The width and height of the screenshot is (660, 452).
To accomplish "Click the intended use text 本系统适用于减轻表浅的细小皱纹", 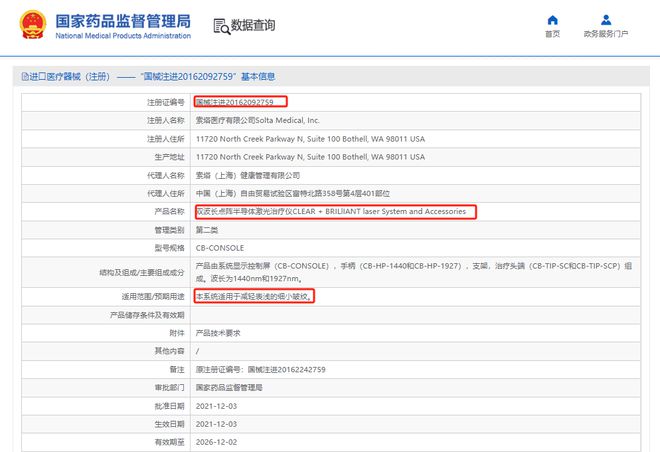I will (254, 297).
